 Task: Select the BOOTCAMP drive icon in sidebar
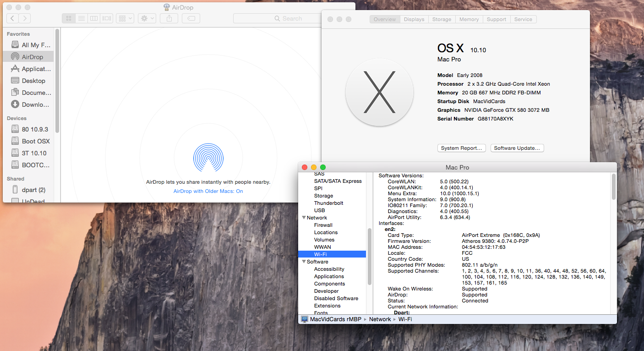pyautogui.click(x=15, y=165)
